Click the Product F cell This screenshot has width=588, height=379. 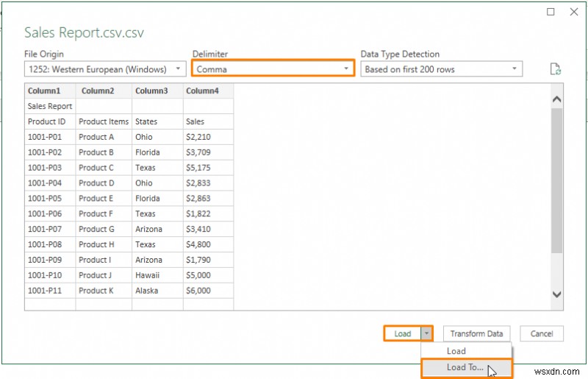click(x=104, y=214)
